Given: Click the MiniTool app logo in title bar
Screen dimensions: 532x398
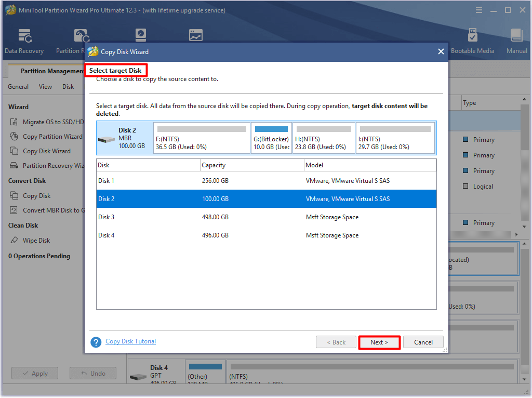Looking at the screenshot, I should point(10,10).
